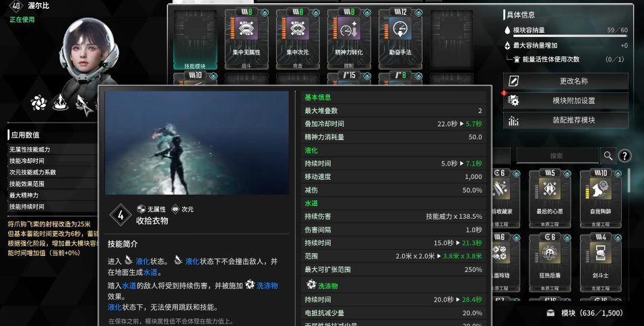Open the 更改名称 rename button

(566, 81)
